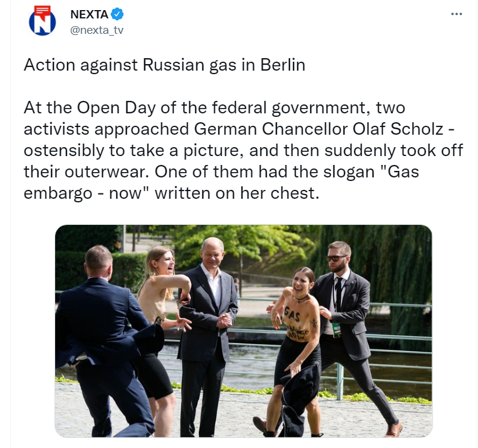Open the @nexta_tv handle link
Screen dimensions: 478x448
(97, 30)
